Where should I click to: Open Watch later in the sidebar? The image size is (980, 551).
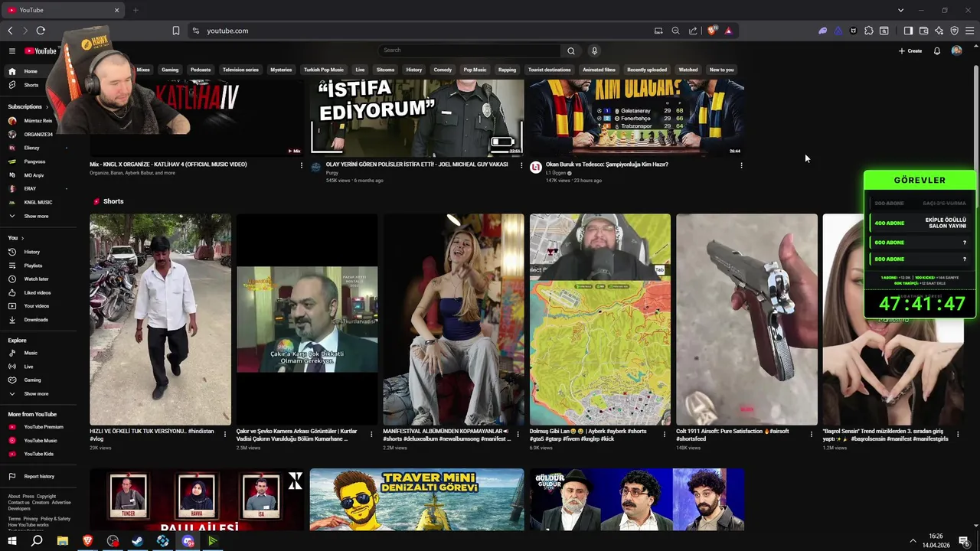(36, 279)
